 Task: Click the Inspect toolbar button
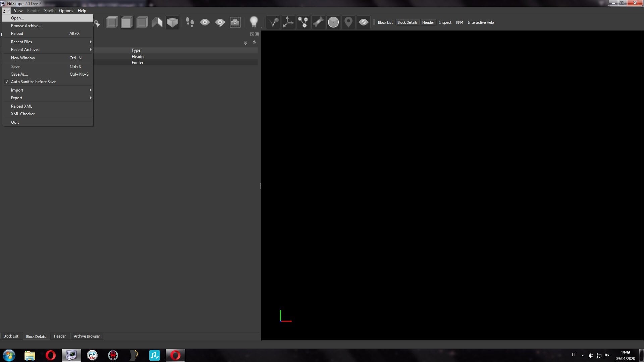click(x=445, y=22)
